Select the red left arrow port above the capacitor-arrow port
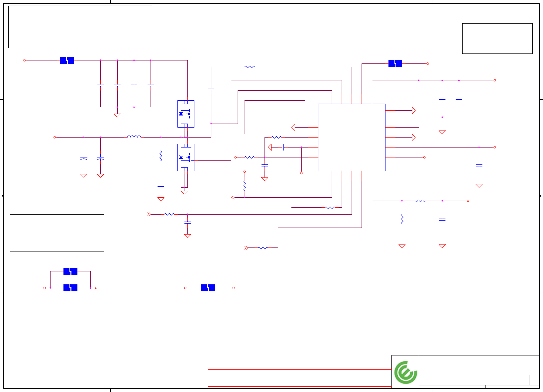 point(293,127)
